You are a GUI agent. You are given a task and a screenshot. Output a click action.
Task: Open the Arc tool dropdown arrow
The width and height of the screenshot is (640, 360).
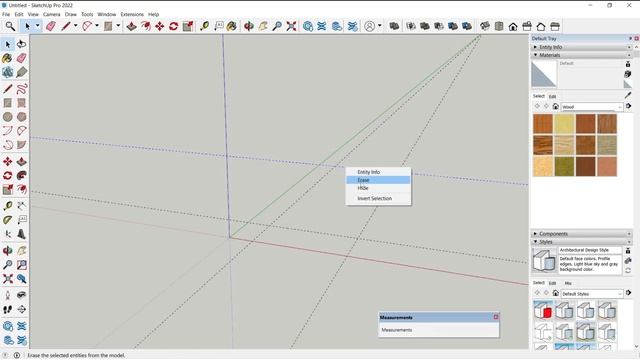pos(97,26)
